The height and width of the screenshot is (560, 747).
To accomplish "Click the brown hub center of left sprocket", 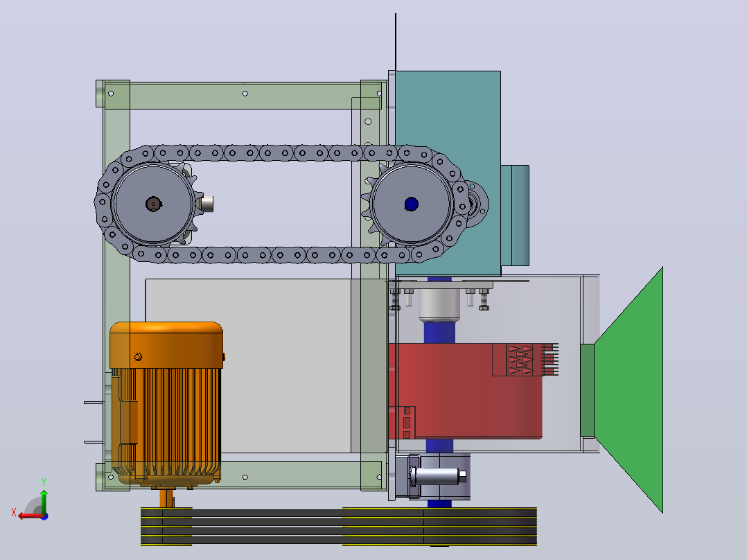I will (x=153, y=204).
